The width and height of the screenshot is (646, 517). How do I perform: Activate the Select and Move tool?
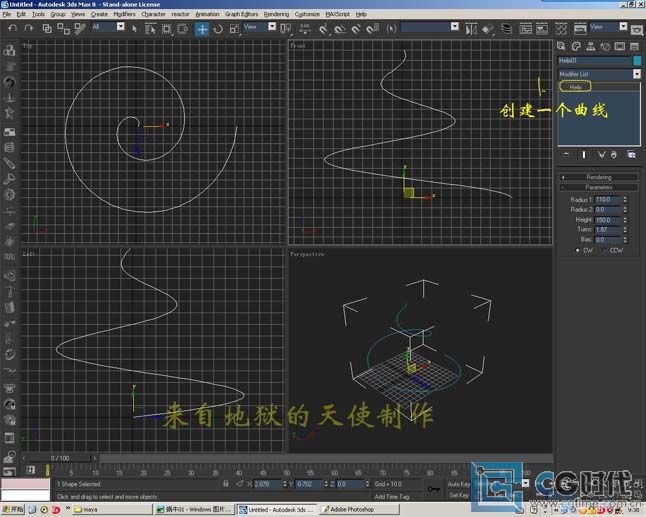click(202, 29)
